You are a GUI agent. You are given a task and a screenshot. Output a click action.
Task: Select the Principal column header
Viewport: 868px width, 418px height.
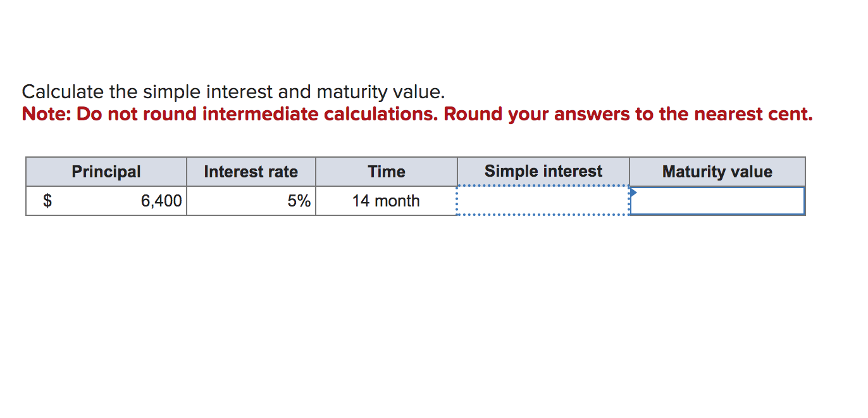tap(106, 171)
